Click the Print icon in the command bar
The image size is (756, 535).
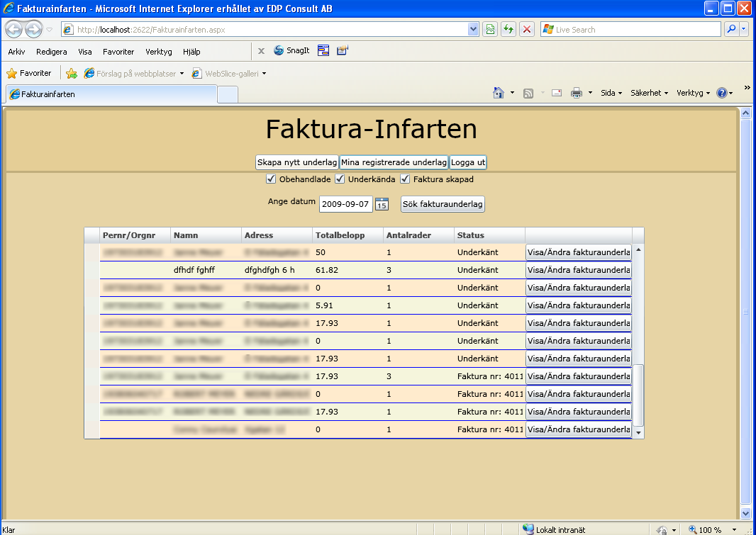(x=576, y=94)
